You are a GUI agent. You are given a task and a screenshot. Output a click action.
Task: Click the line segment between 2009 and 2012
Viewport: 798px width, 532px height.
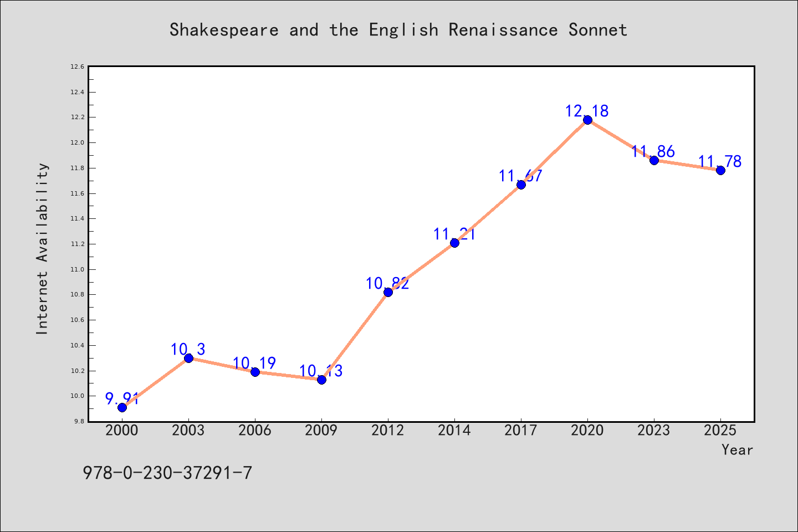355,336
